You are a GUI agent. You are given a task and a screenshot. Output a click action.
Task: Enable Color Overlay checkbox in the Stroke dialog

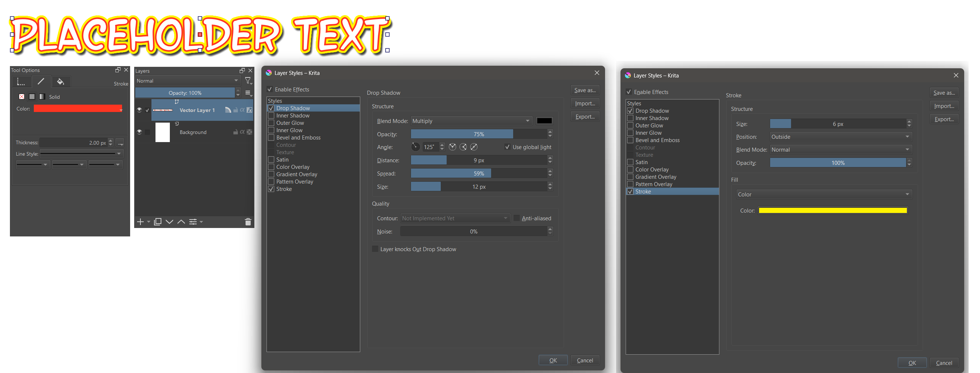[x=630, y=169]
